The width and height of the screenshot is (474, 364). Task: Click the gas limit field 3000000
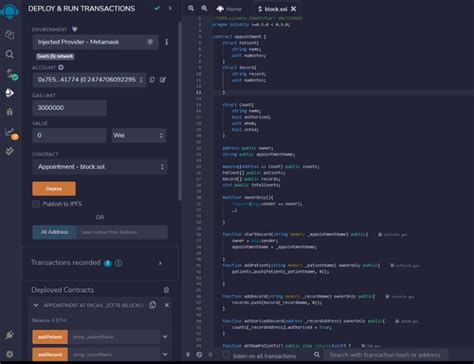pyautogui.click(x=69, y=108)
